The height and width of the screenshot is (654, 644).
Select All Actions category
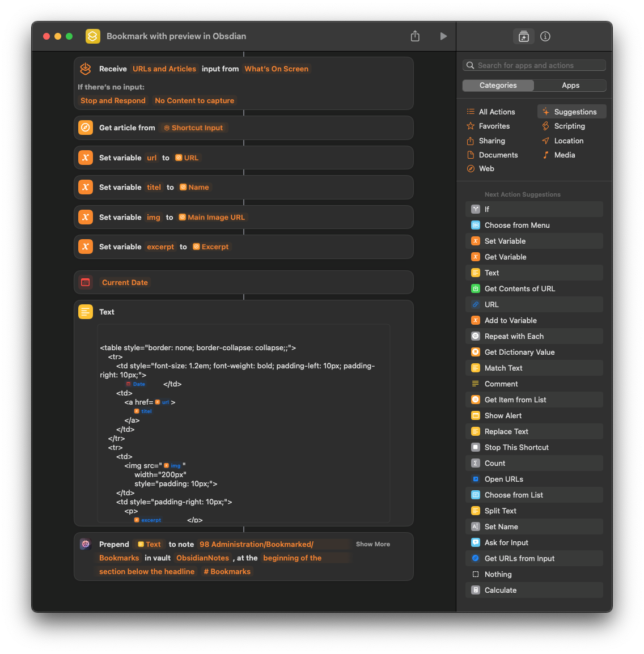point(497,112)
